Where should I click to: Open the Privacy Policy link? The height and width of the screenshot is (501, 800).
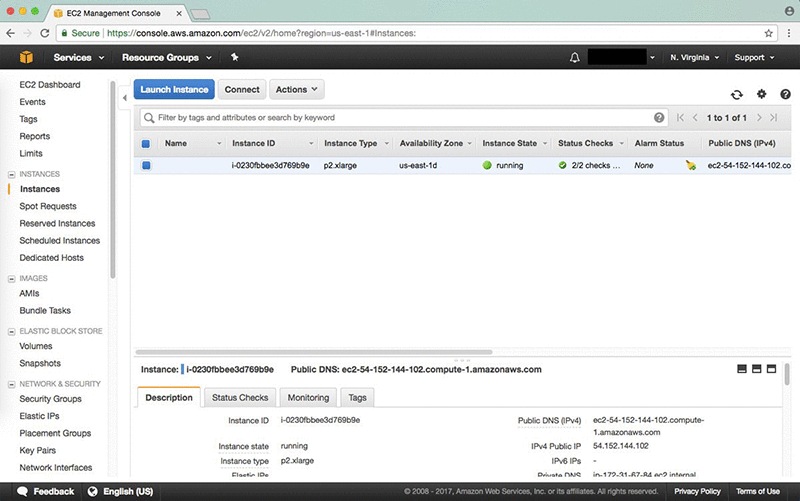pos(697,491)
